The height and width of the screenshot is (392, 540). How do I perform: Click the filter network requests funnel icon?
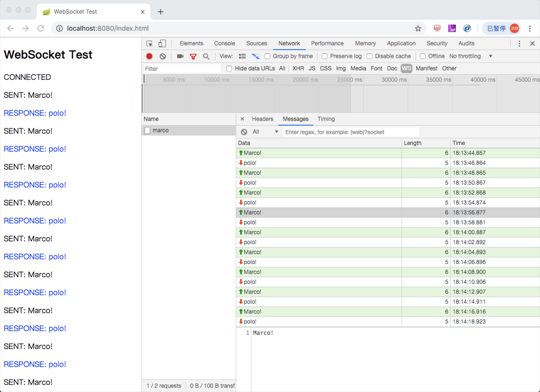click(x=194, y=56)
